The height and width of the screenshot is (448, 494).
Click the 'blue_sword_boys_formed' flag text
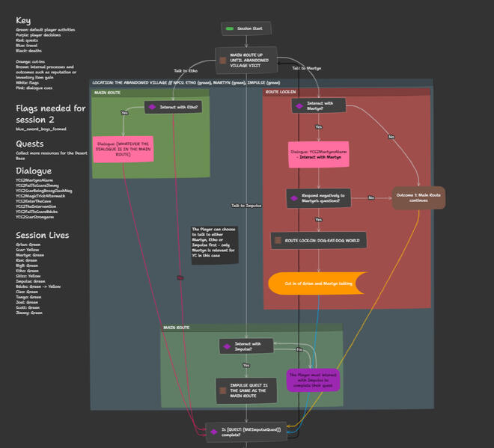(41, 129)
